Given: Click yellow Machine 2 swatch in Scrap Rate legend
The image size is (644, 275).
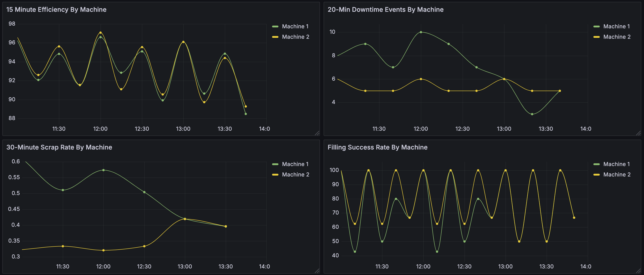Looking at the screenshot, I should (x=275, y=175).
